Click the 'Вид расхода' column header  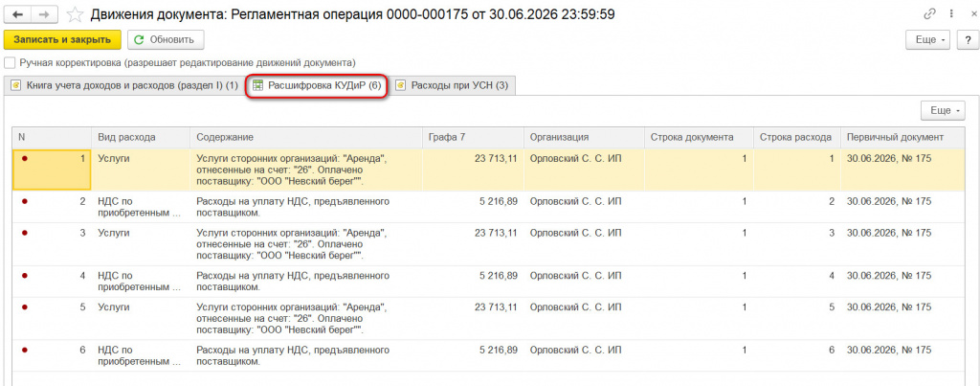(141, 138)
